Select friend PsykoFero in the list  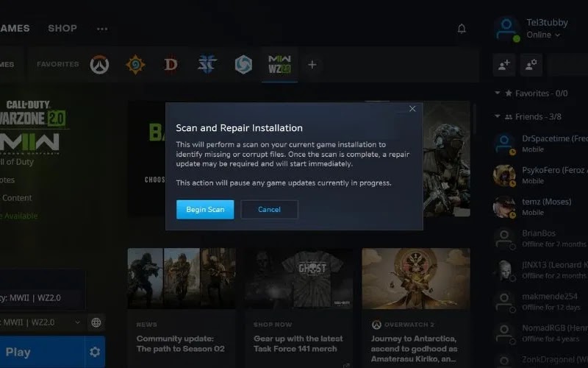(540, 175)
